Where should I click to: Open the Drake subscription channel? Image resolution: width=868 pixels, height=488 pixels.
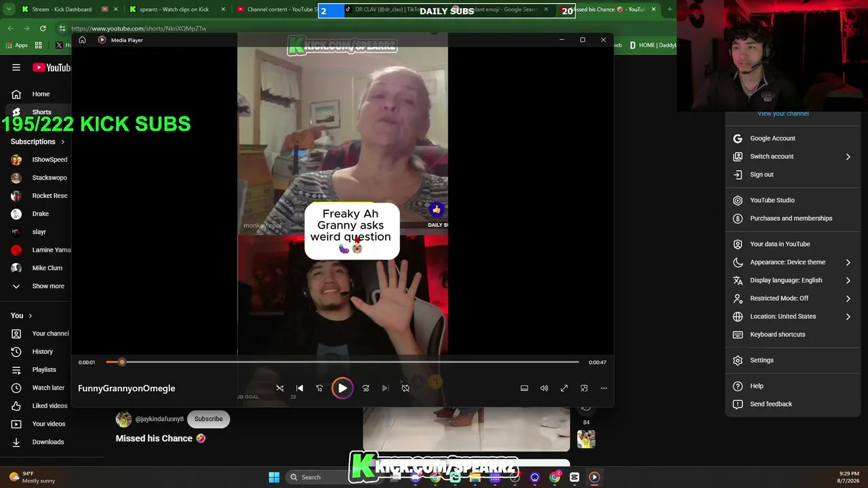(41, 213)
